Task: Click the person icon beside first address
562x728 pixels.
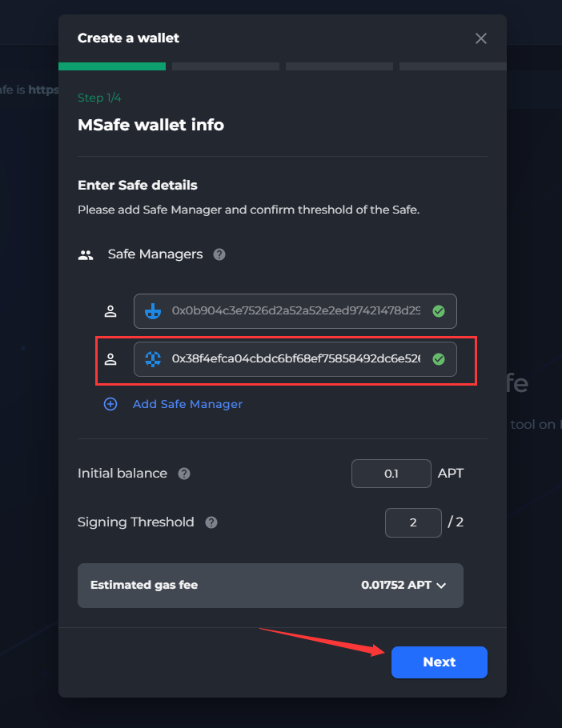Action: tap(110, 311)
